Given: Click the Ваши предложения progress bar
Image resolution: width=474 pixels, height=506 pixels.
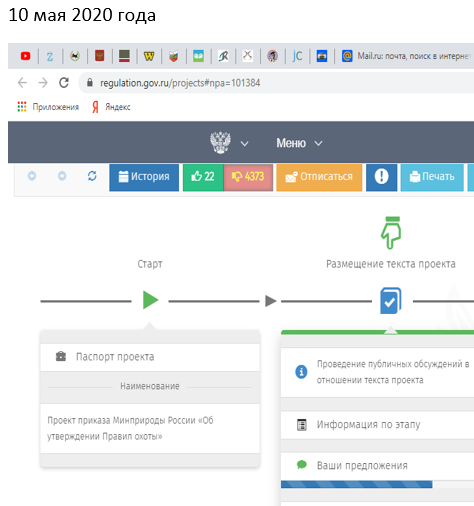Looking at the screenshot, I should click(x=377, y=484).
